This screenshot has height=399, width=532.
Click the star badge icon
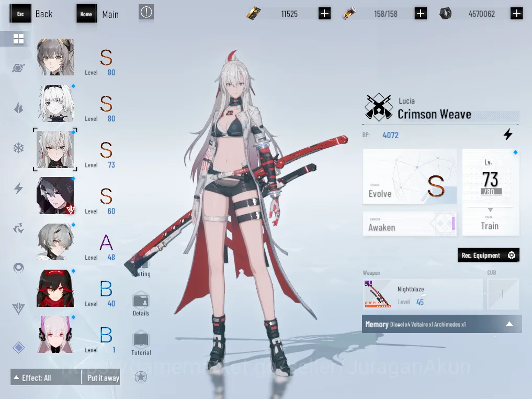(x=141, y=377)
